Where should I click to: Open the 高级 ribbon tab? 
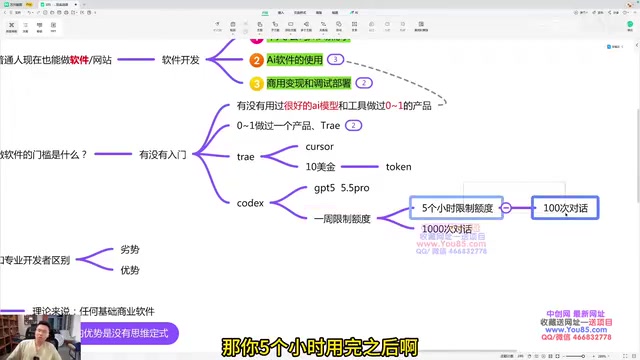click(319, 13)
